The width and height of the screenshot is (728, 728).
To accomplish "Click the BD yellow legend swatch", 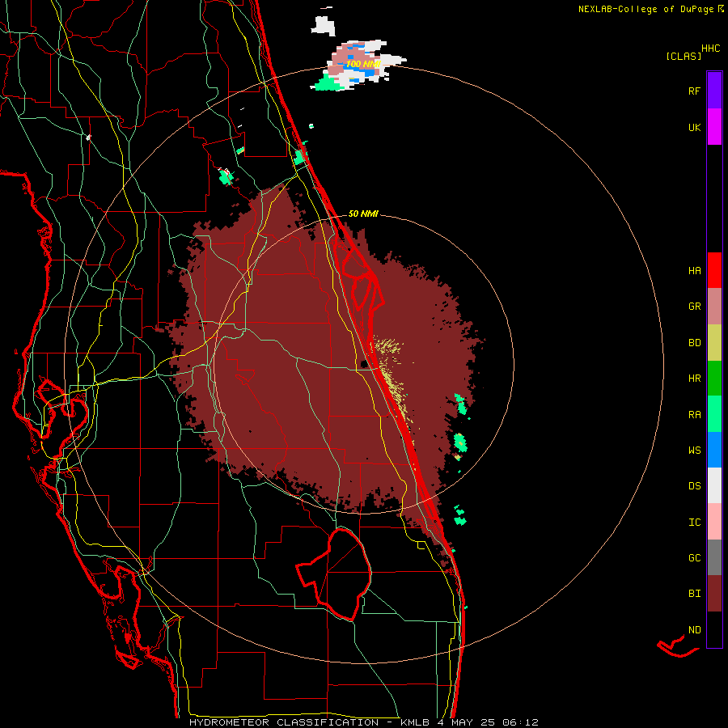I will pyautogui.click(x=714, y=343).
